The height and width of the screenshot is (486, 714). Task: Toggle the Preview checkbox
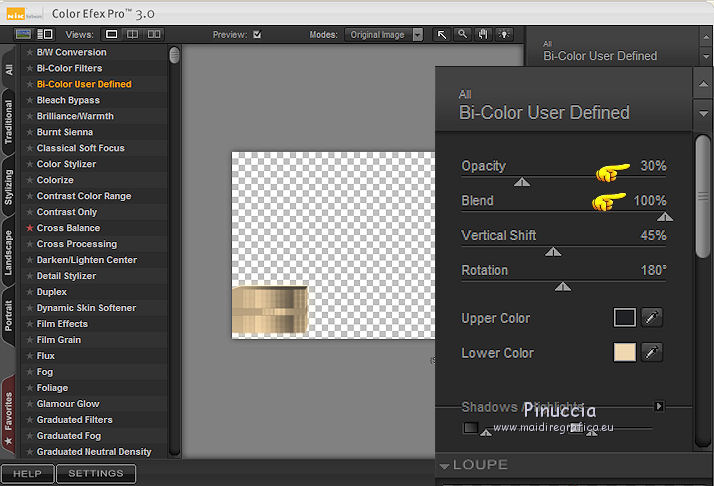pos(257,34)
